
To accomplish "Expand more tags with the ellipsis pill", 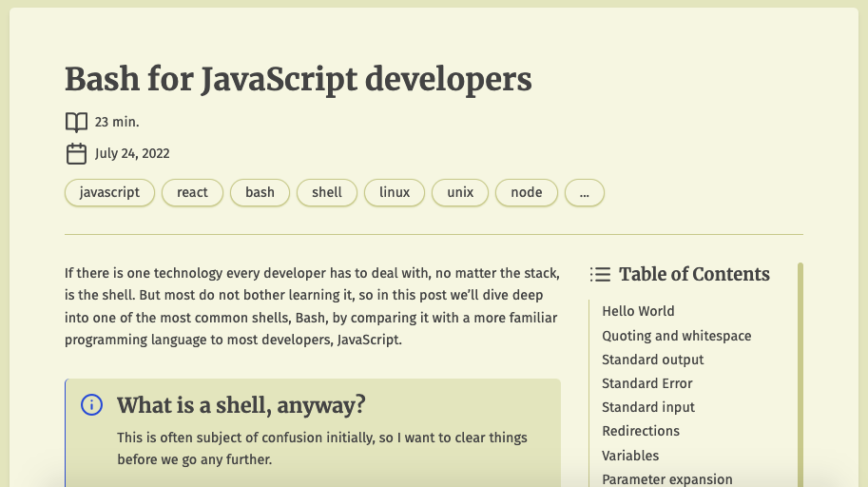I will click(x=584, y=192).
